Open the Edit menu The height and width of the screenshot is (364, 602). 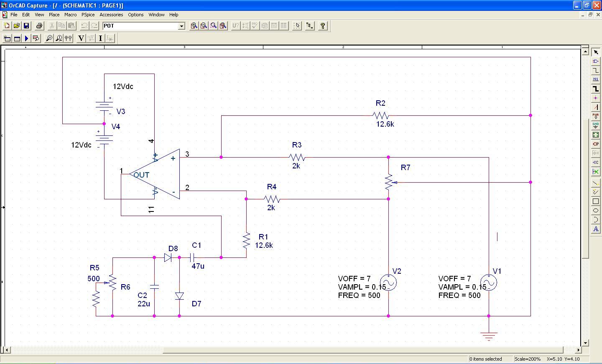26,15
